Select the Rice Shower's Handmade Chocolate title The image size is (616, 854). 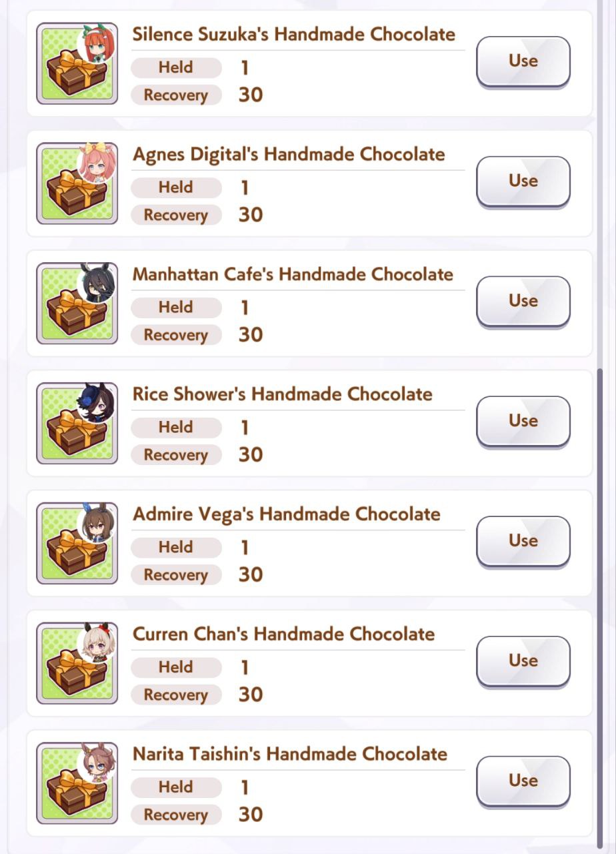pyautogui.click(x=283, y=394)
